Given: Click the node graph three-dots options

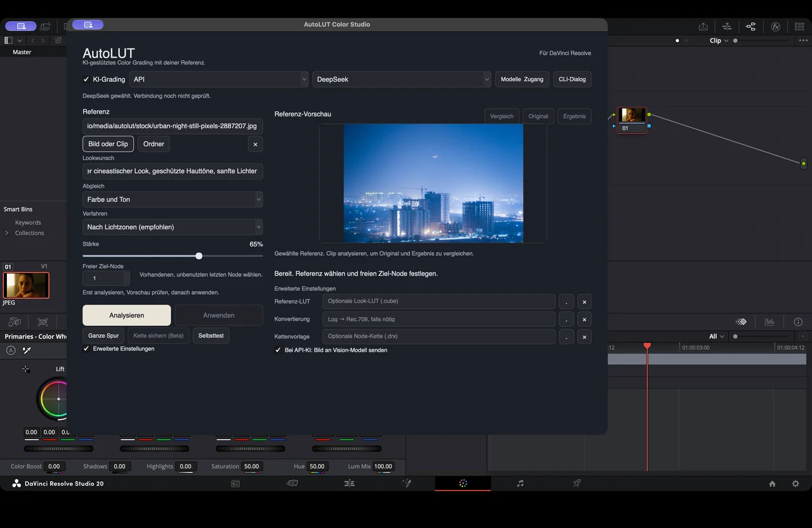Looking at the screenshot, I should 802,41.
